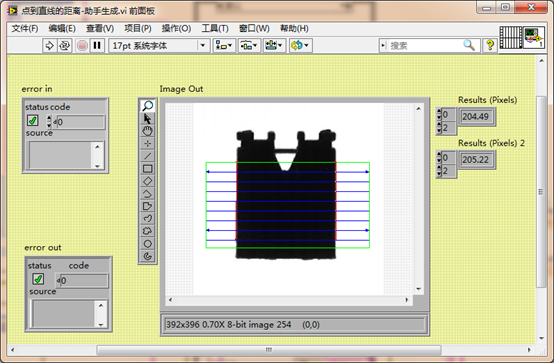Choose the Rectangle ROI tool

click(x=148, y=169)
